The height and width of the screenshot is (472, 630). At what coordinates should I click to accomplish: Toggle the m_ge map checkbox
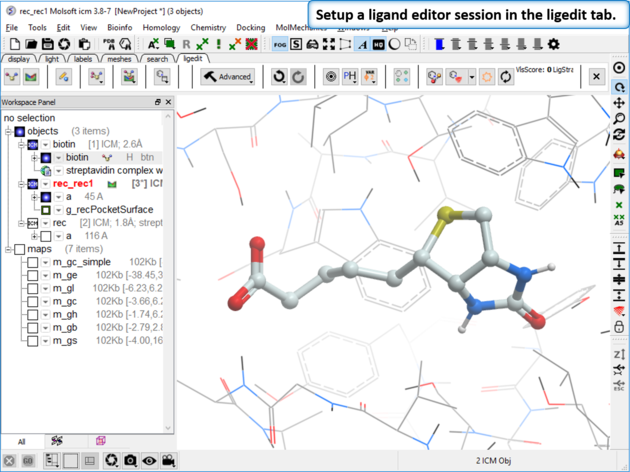[33, 275]
